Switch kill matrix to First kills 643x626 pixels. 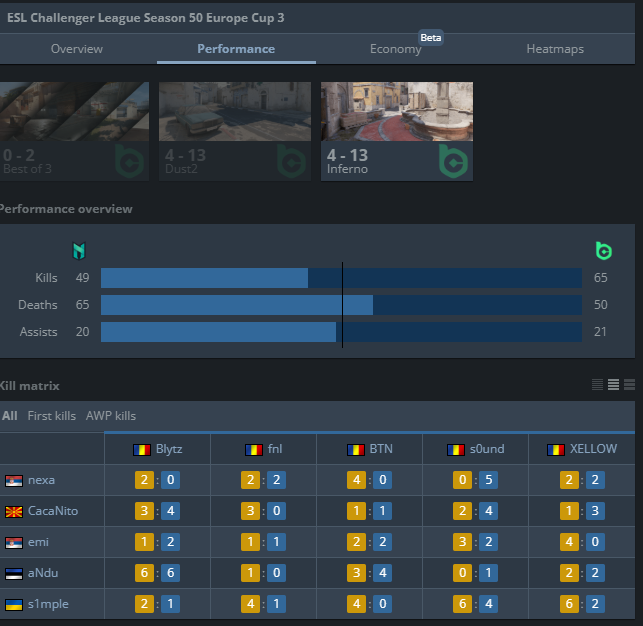[x=51, y=416]
